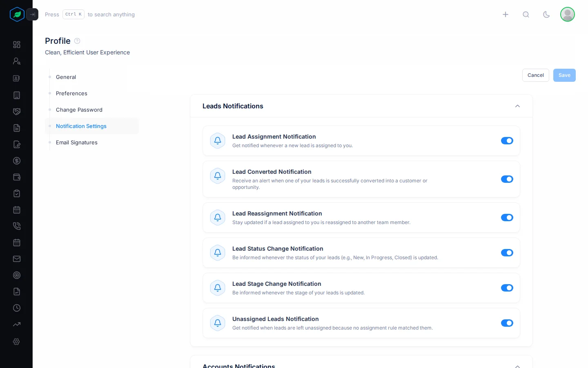Screen dimensions: 588x368
Task: Open the accounts building icon in sidebar
Action: (x=17, y=95)
